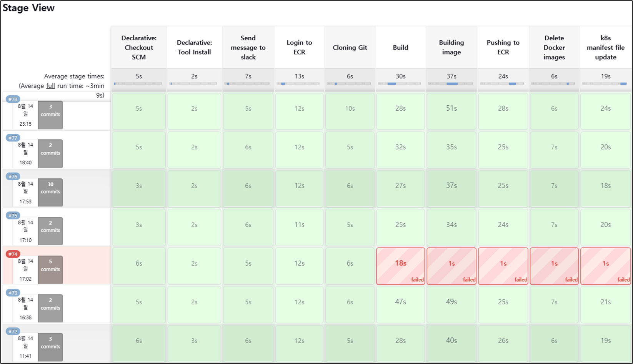The width and height of the screenshot is (633, 364).
Task: Open failed build #74 badge
Action: click(13, 254)
